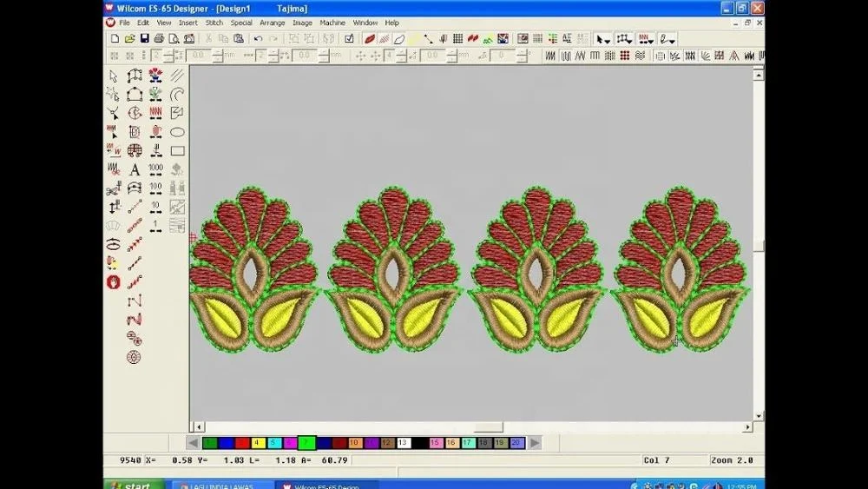Image resolution: width=868 pixels, height=489 pixels.
Task: Click the vertical scrollbar down arrow
Action: pos(759,416)
